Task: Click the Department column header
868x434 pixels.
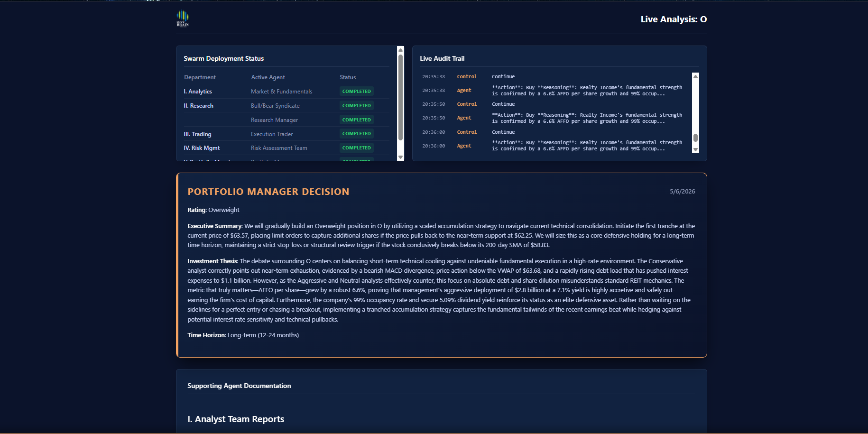Action: pyautogui.click(x=200, y=77)
